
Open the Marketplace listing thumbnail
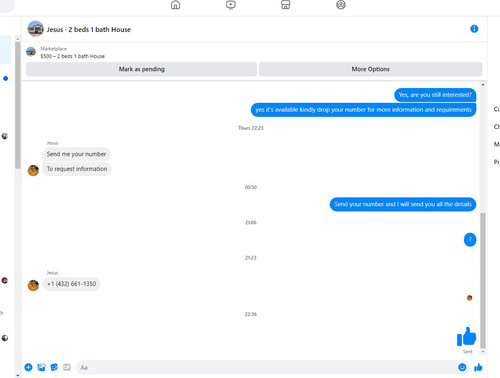pyautogui.click(x=31, y=52)
